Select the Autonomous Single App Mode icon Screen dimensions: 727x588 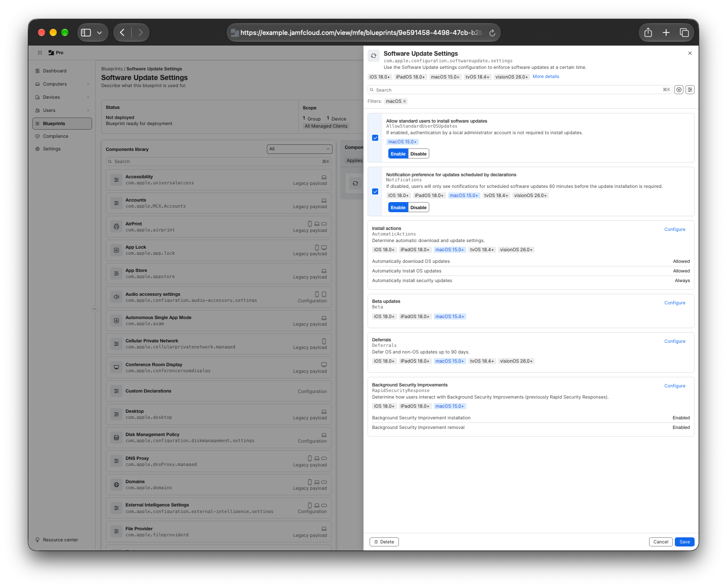pos(116,321)
